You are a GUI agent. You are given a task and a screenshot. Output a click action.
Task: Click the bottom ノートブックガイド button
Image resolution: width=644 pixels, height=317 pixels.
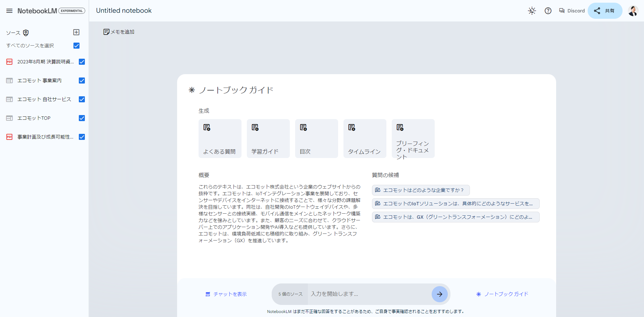[x=502, y=294]
